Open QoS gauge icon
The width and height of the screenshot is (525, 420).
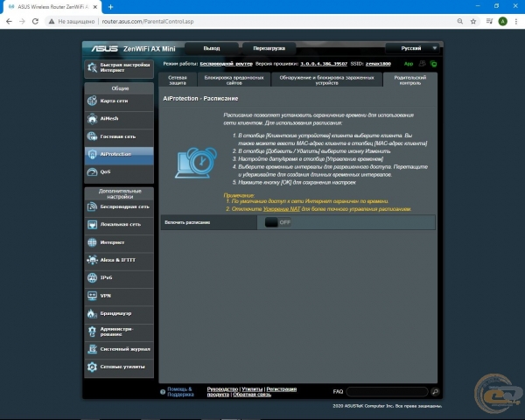pos(92,171)
